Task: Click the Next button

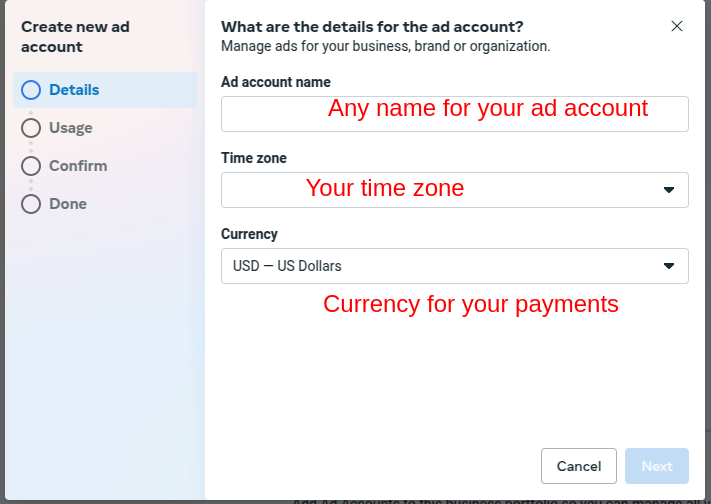Action: pyautogui.click(x=657, y=466)
